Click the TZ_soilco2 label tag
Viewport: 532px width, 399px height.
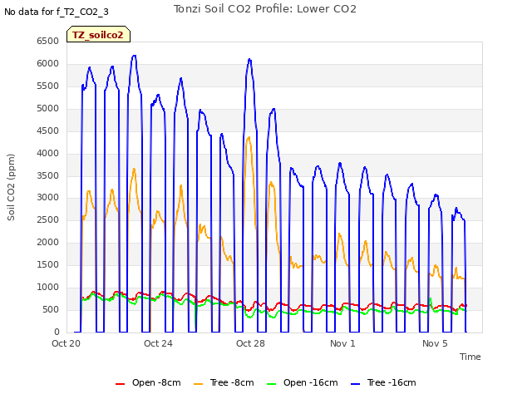pos(98,35)
